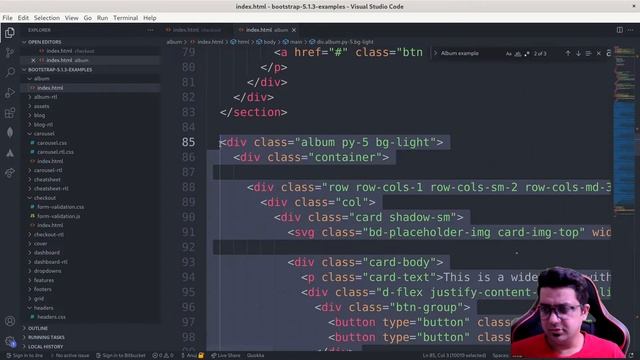
Task: Open the Selection menu
Action: [47, 18]
